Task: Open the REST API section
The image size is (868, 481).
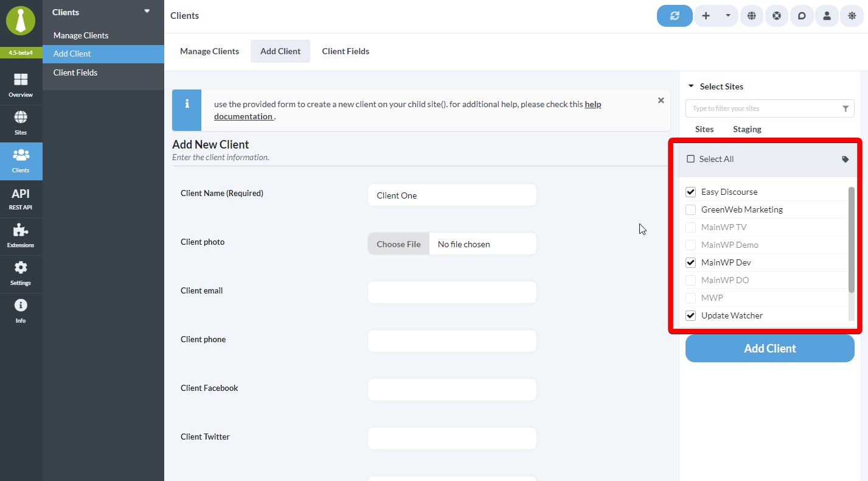Action: pos(21,198)
